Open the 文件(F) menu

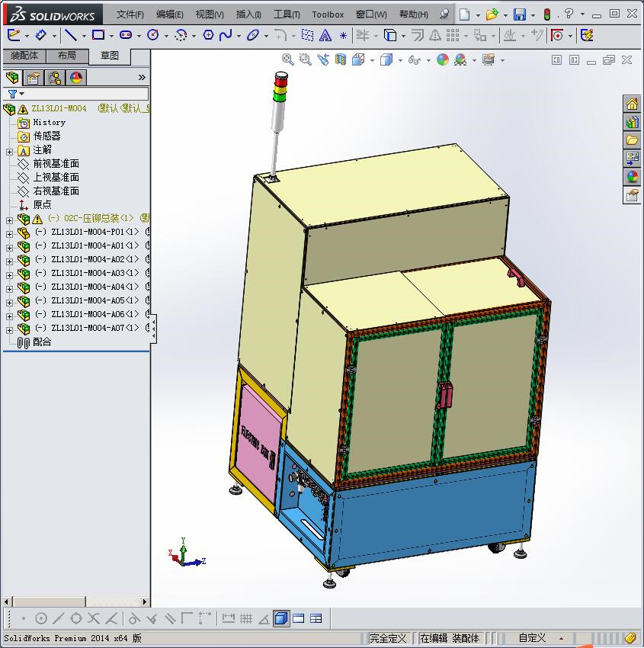pyautogui.click(x=130, y=14)
